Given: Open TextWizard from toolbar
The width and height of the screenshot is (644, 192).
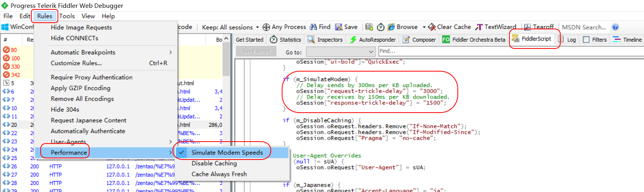Looking at the screenshot, I should 496,27.
